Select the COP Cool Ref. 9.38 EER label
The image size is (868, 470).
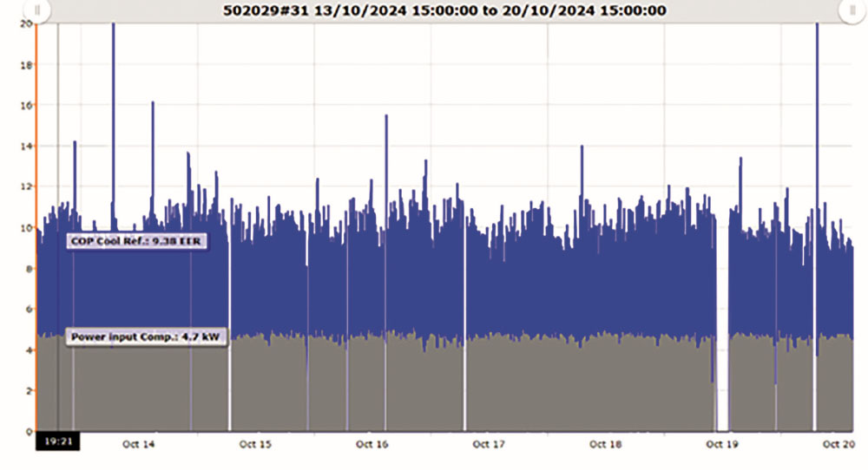tap(137, 242)
